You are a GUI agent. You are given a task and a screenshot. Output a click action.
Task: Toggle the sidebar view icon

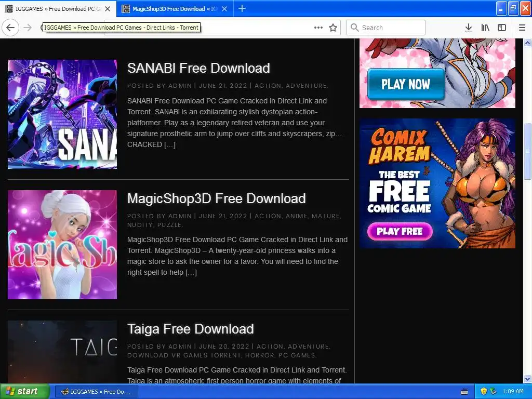coord(502,28)
